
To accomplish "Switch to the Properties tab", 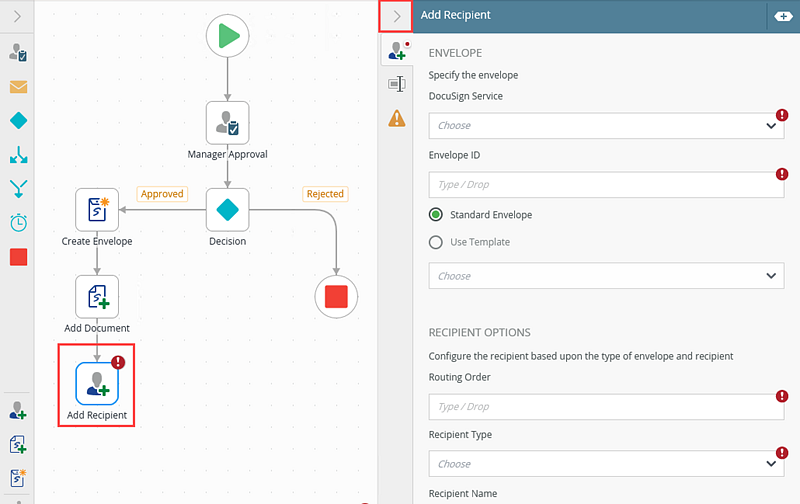I will (397, 85).
